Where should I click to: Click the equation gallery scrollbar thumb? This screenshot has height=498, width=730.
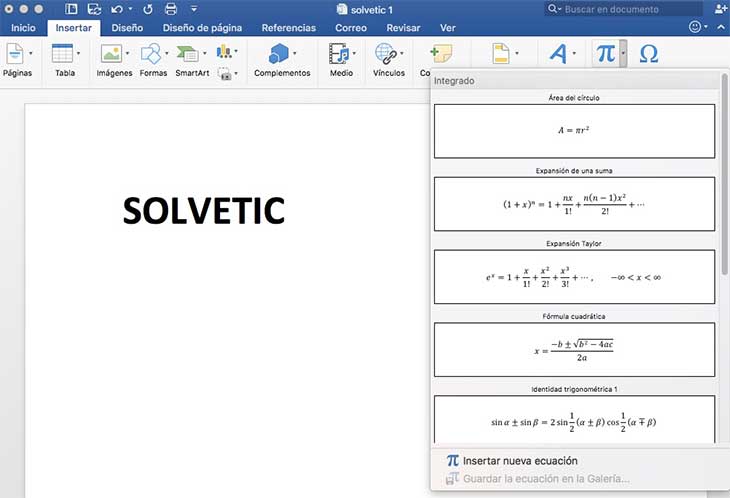tap(724, 174)
